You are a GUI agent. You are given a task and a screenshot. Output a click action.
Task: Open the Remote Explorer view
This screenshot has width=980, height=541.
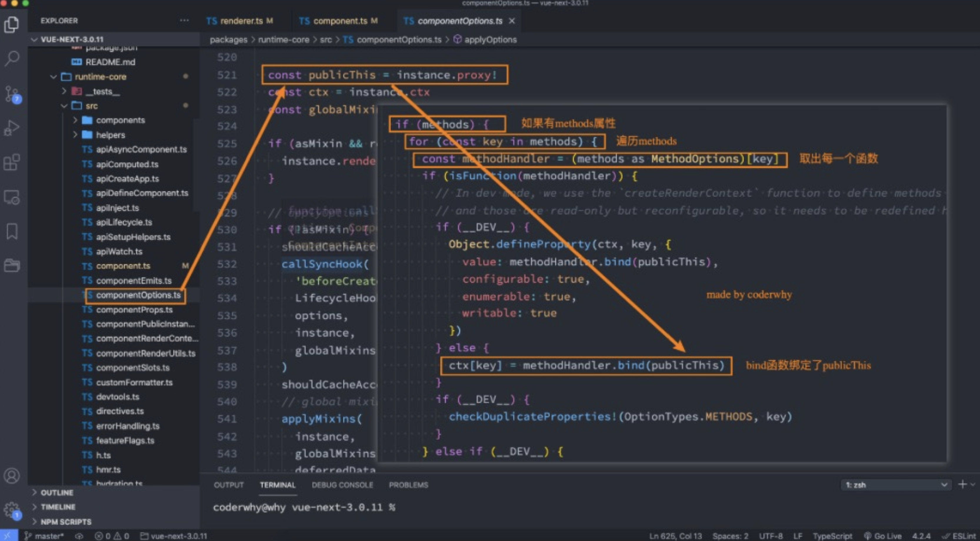coord(12,197)
